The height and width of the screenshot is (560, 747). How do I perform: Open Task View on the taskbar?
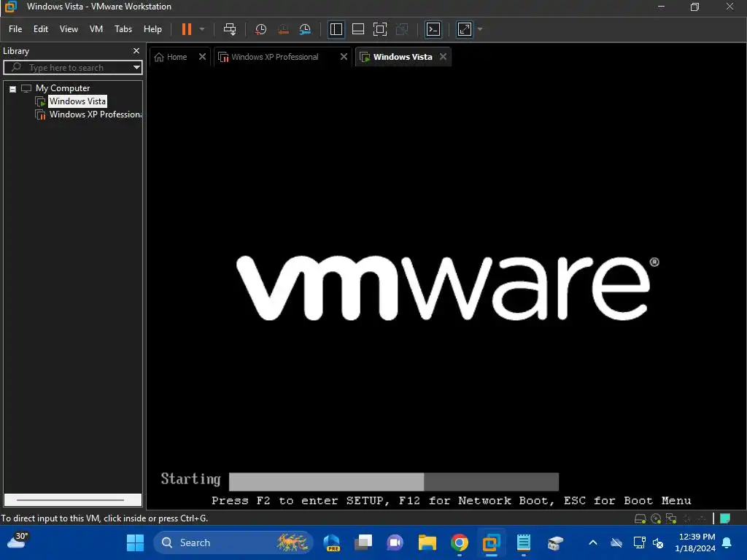point(363,542)
